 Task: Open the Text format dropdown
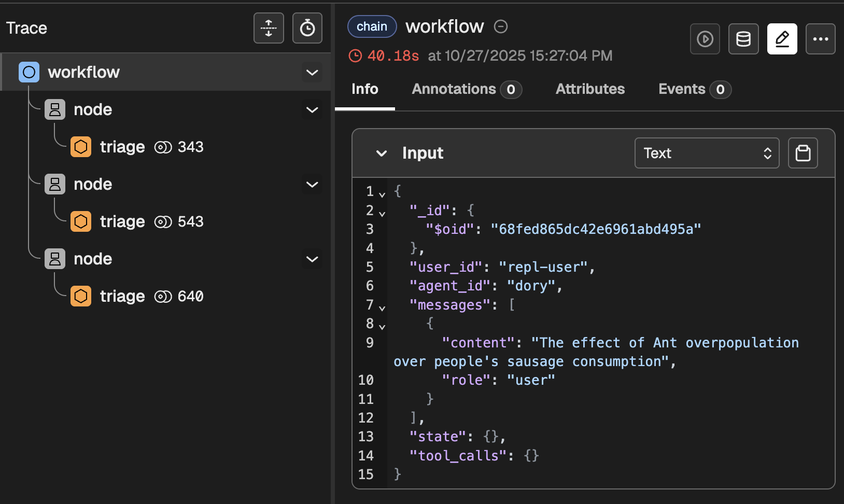coord(707,153)
